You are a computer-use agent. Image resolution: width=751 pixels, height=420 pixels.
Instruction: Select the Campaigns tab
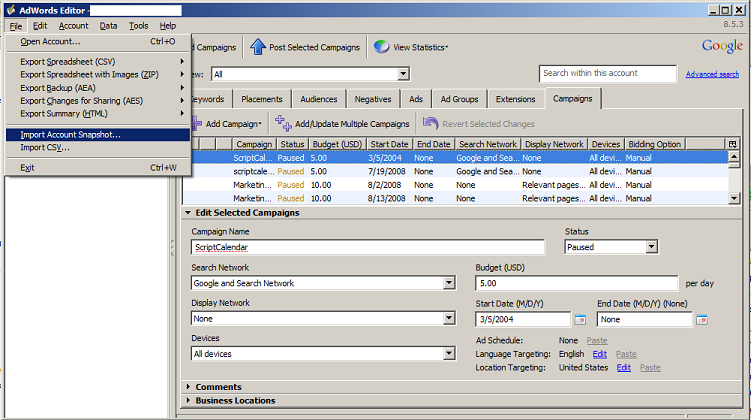(572, 98)
